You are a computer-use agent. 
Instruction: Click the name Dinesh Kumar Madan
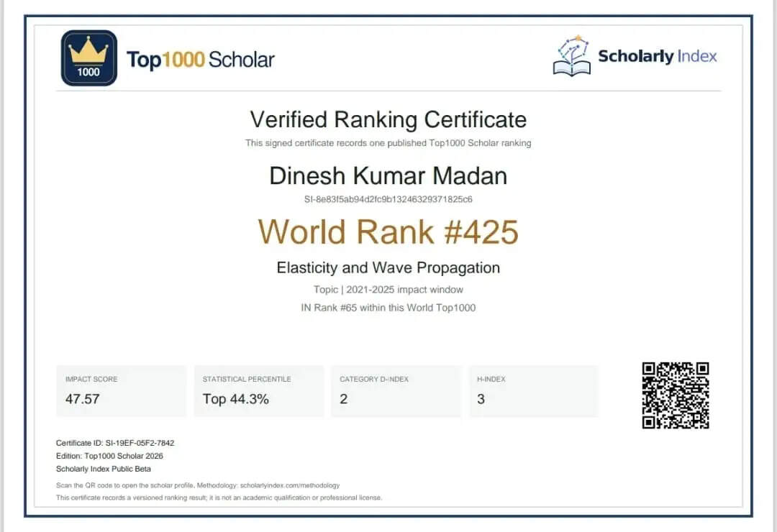tap(388, 176)
